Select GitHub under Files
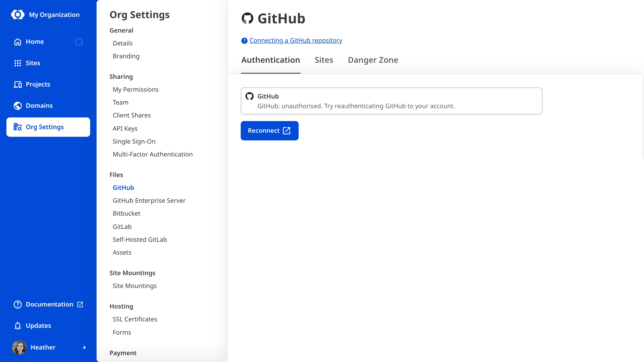Screen dimensions: 644x362 (x=124, y=188)
